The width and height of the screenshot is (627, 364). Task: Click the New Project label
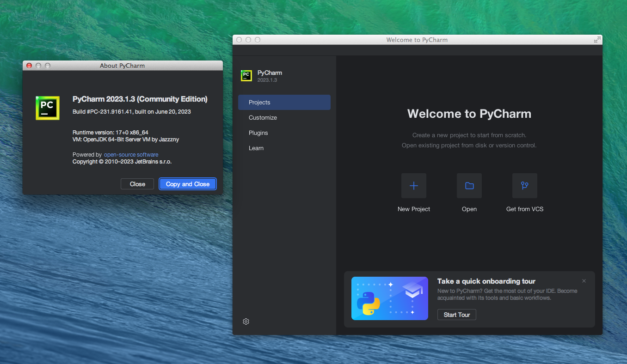pos(414,209)
